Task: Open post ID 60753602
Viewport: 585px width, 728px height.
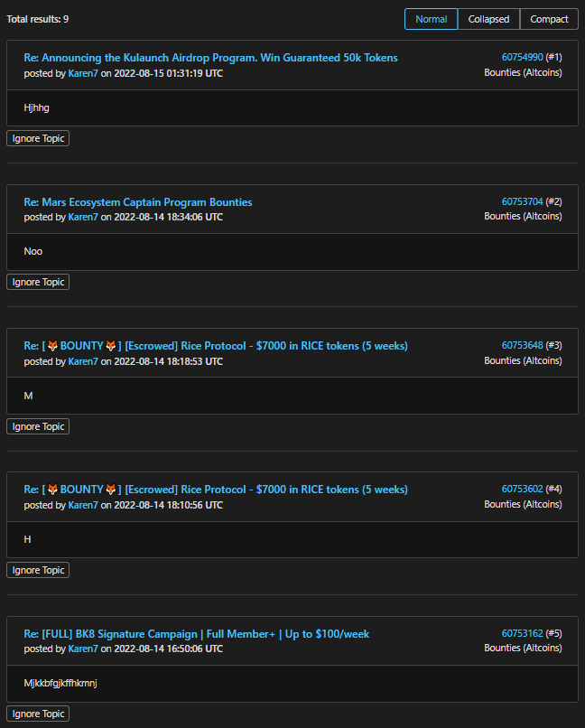Action: [522, 489]
